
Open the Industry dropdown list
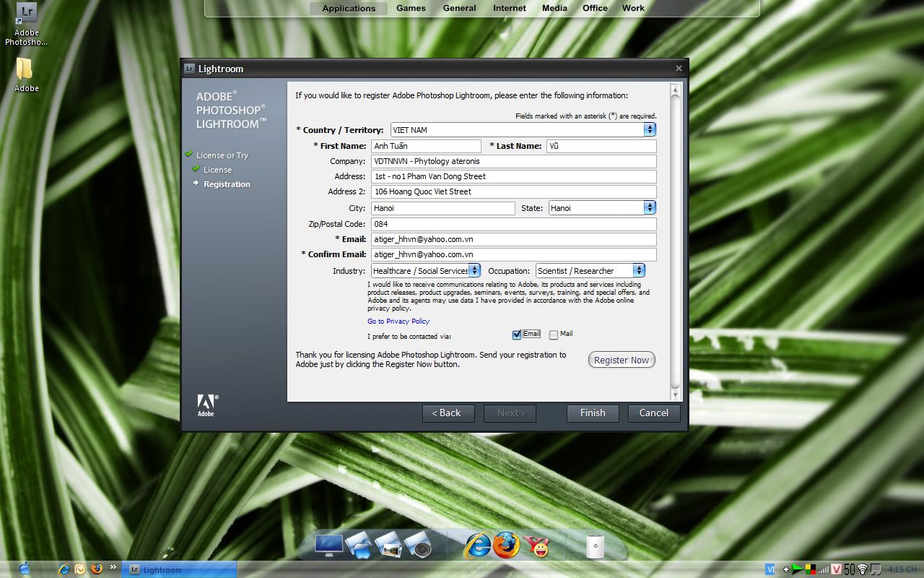click(x=474, y=271)
